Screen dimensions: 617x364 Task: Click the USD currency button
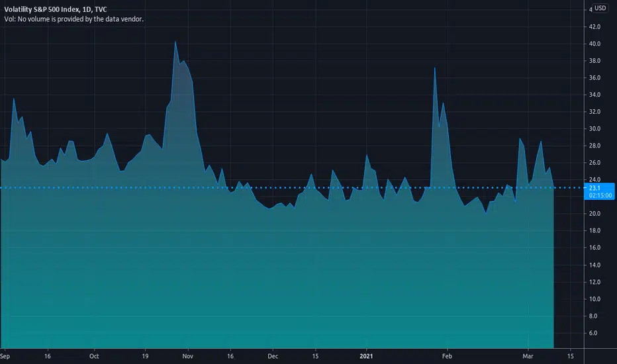[x=600, y=8]
